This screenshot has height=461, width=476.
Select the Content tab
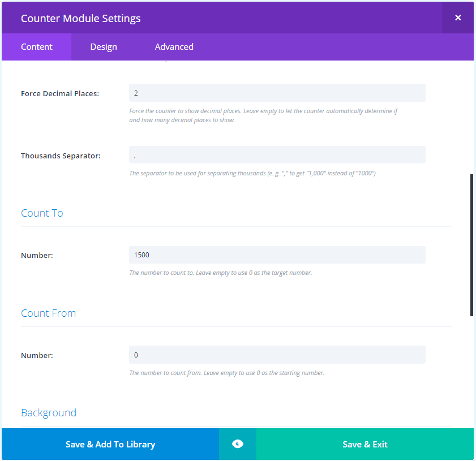pos(37,47)
